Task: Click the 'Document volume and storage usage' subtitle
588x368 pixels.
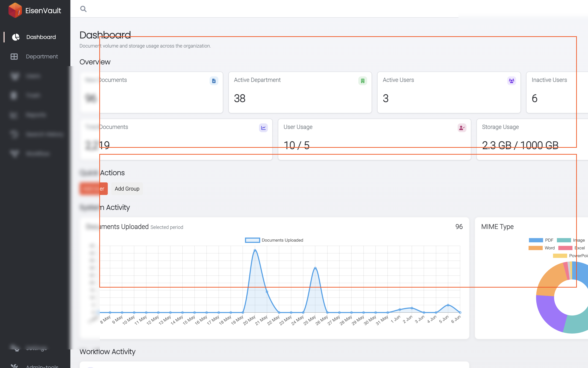Action: point(145,46)
